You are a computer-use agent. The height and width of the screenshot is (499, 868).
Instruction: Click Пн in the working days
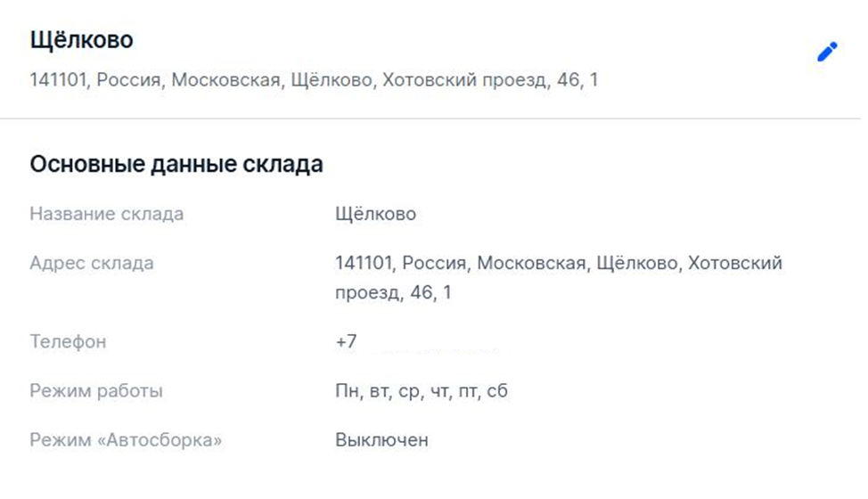pos(347,391)
